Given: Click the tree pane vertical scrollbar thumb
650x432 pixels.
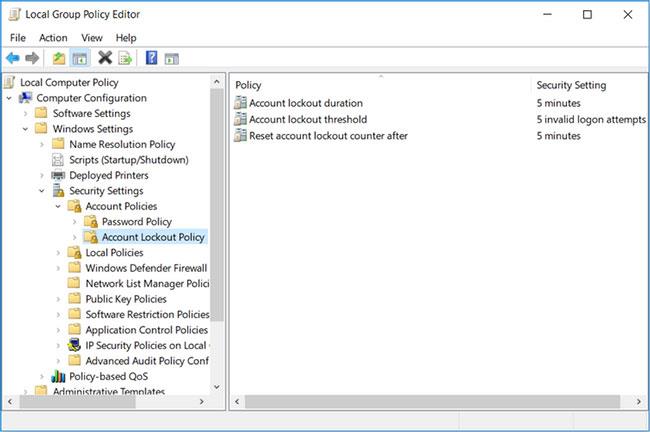Looking at the screenshot, I should pyautogui.click(x=217, y=205).
